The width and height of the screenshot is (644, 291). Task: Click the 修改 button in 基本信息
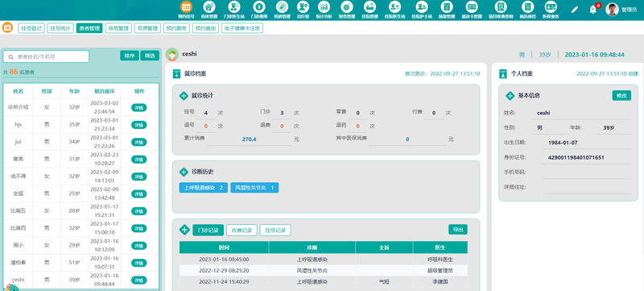pos(621,95)
